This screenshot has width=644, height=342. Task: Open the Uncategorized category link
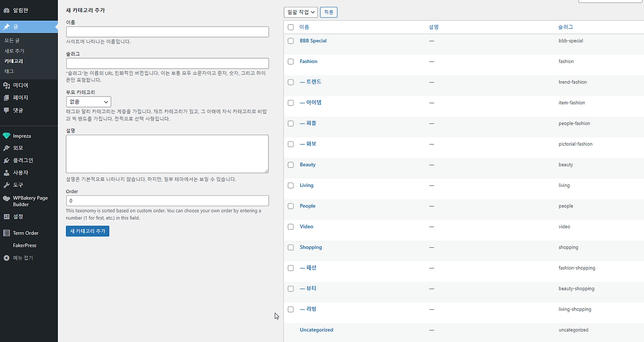coord(316,330)
